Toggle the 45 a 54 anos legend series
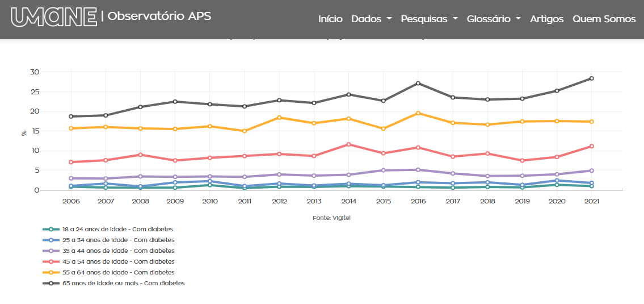 108,261
